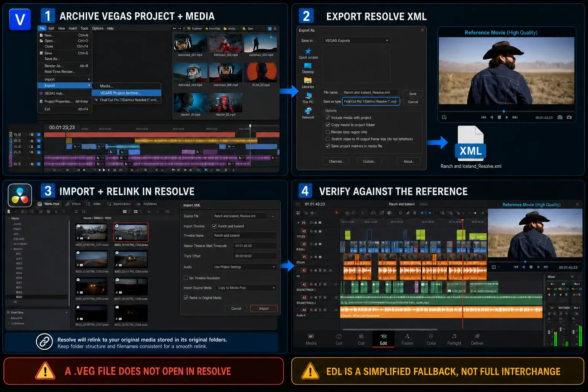Open the VEGAS File menu
Image resolution: width=588 pixels, height=392 pixels.
[x=42, y=28]
